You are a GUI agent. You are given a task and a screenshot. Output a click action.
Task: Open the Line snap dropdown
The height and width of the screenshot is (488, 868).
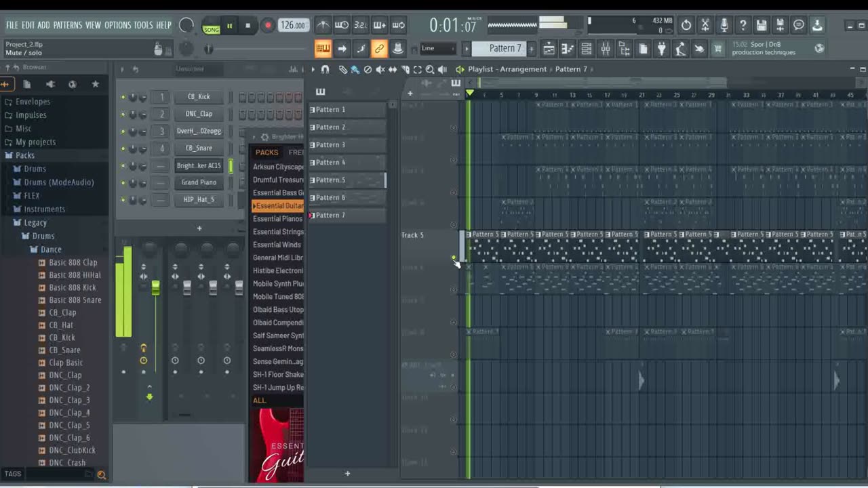pos(438,49)
